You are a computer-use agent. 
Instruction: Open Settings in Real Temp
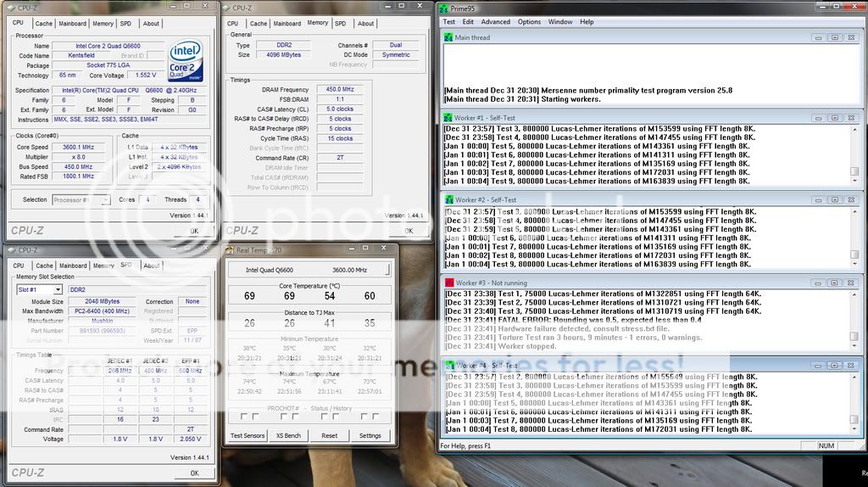coord(370,435)
